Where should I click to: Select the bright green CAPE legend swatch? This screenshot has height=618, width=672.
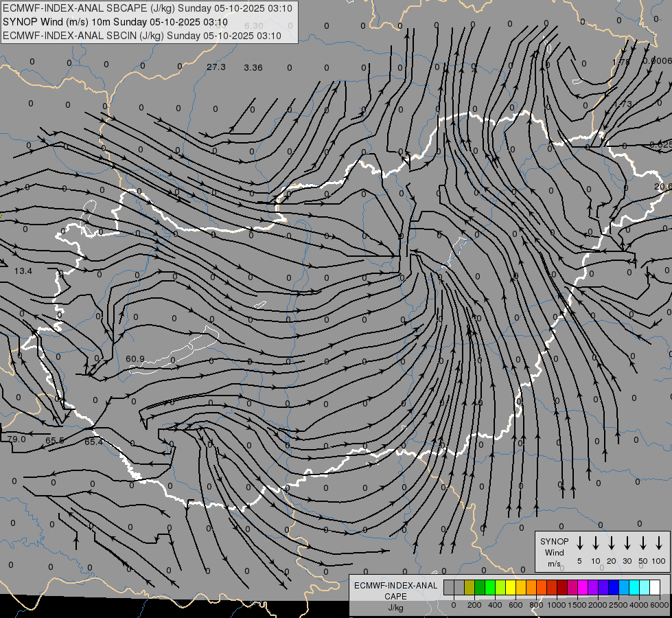pos(490,587)
